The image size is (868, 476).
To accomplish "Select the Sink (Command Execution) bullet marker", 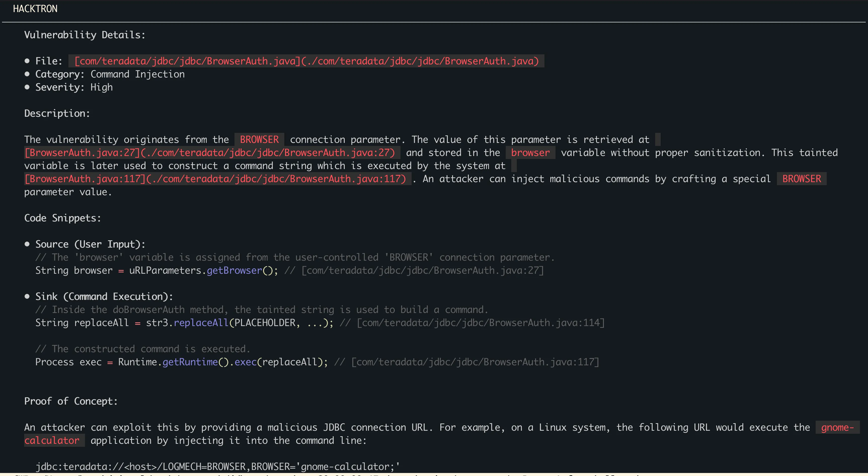I will click(x=28, y=296).
